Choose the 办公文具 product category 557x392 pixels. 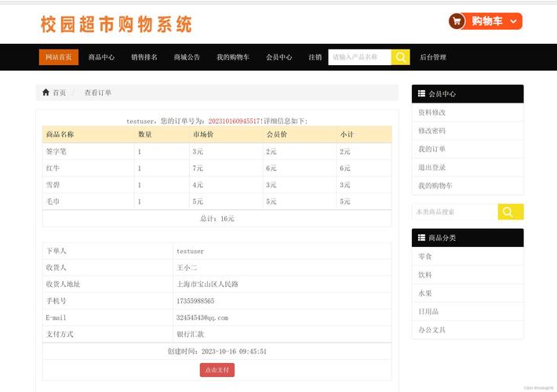[431, 330]
